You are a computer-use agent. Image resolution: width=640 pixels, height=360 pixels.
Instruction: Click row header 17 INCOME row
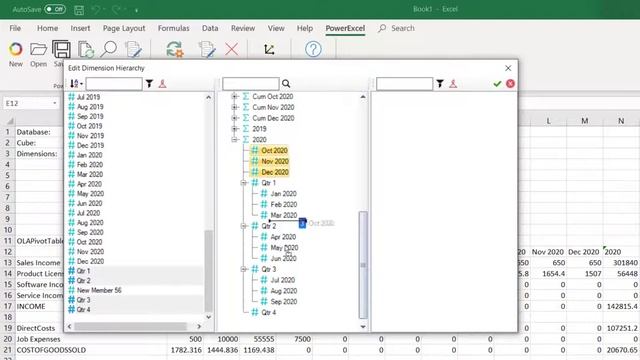[7, 306]
